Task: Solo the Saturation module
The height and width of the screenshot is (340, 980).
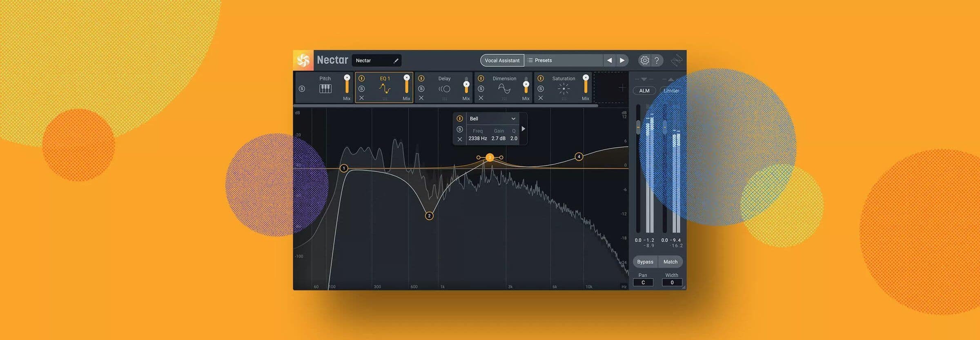Action: (x=541, y=89)
